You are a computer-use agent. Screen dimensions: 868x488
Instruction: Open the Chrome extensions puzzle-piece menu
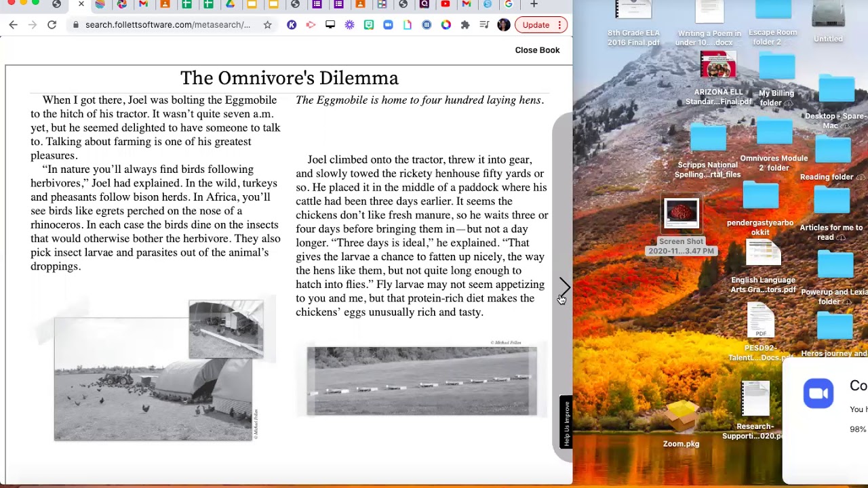point(465,25)
